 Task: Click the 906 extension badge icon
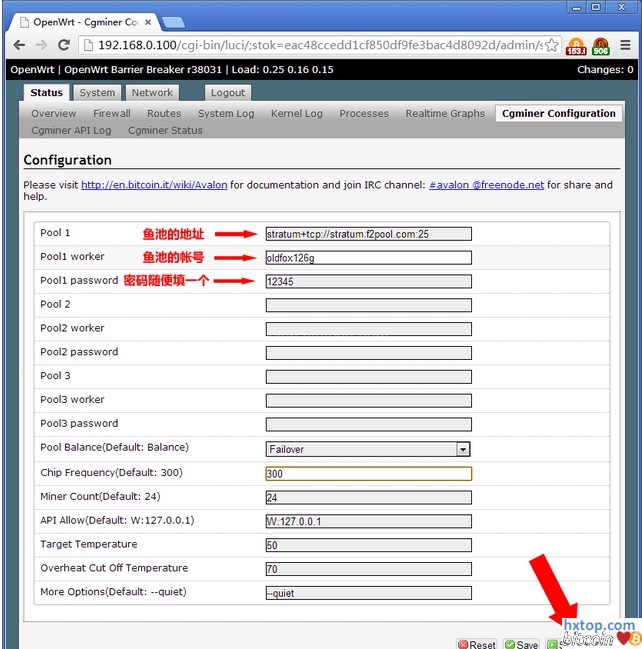pyautogui.click(x=601, y=46)
